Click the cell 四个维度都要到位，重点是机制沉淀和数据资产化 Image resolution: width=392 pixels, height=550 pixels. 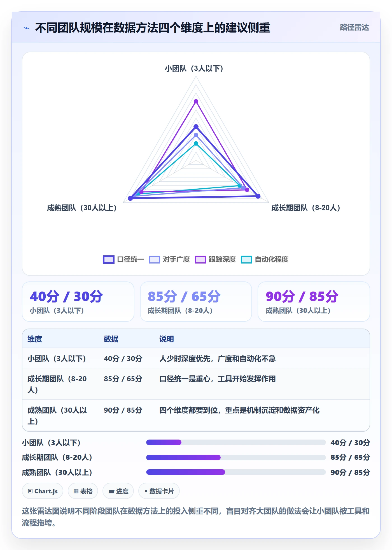(x=239, y=410)
